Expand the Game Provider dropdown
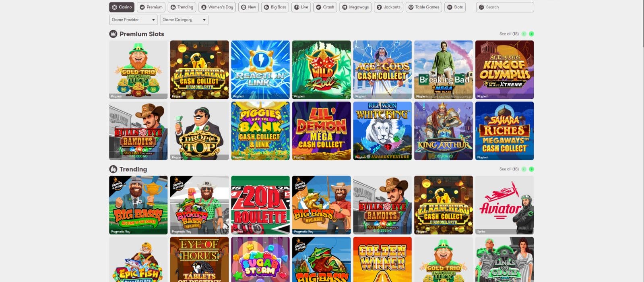The width and height of the screenshot is (644, 282). click(x=133, y=20)
